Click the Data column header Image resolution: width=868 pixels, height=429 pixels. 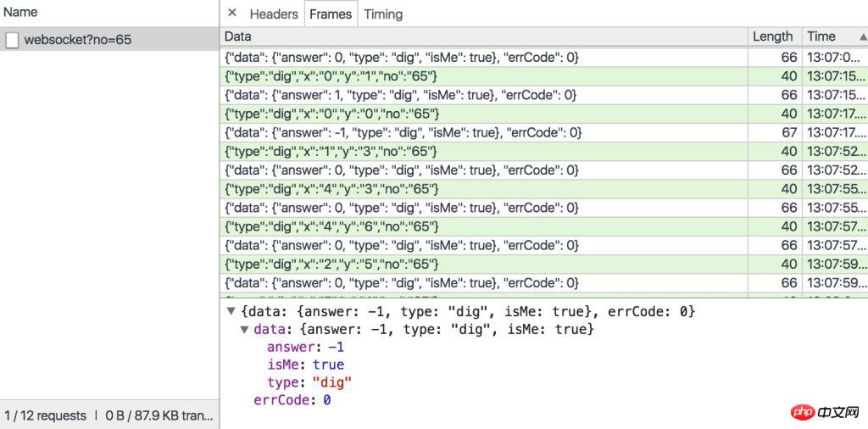coord(238,36)
